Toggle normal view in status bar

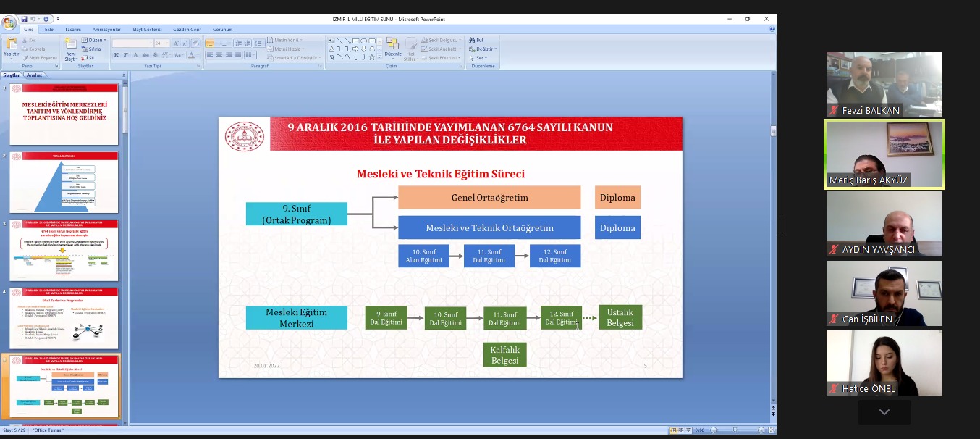tap(673, 430)
